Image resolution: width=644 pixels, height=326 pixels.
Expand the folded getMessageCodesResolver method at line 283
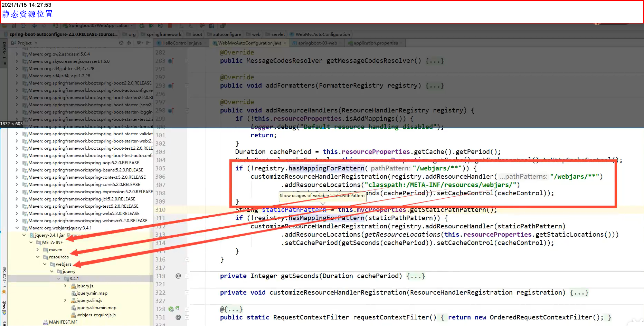coord(187,61)
